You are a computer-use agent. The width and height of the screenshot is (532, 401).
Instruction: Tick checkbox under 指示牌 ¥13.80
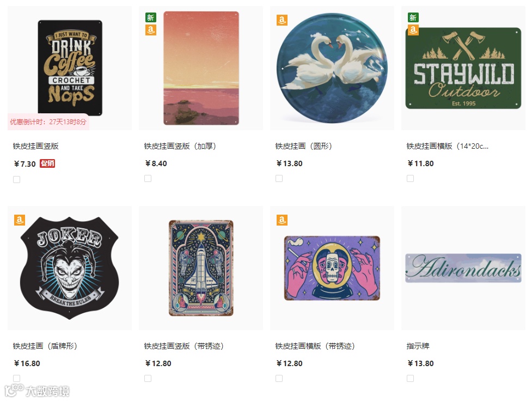tap(410, 378)
